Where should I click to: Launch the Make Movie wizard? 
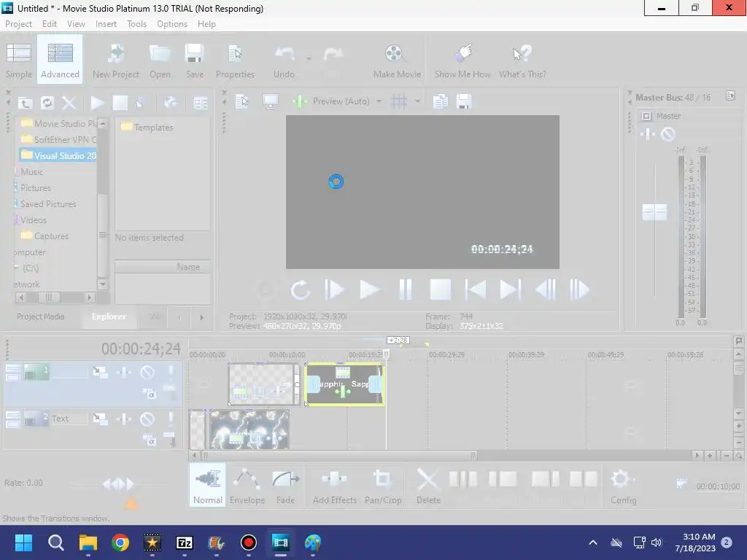(x=397, y=61)
